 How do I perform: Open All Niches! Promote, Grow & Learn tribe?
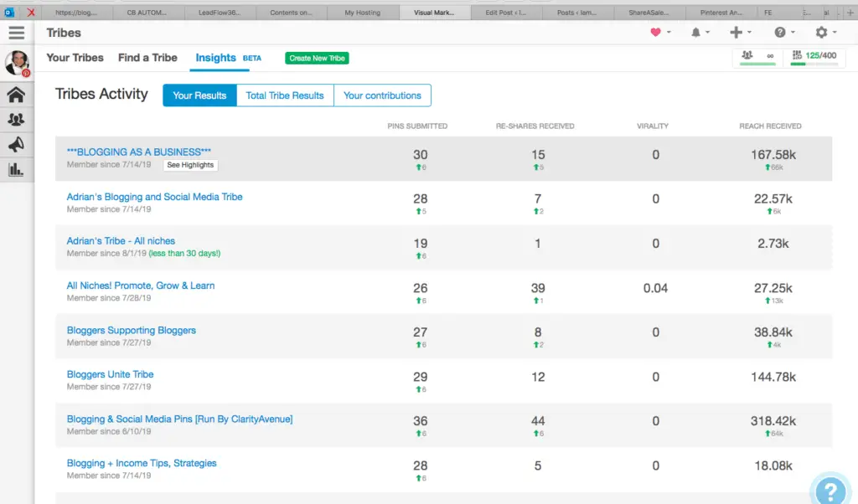(x=141, y=285)
